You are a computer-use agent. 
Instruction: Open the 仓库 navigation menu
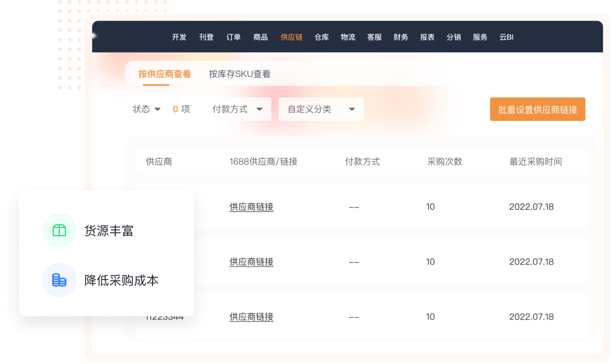(322, 37)
